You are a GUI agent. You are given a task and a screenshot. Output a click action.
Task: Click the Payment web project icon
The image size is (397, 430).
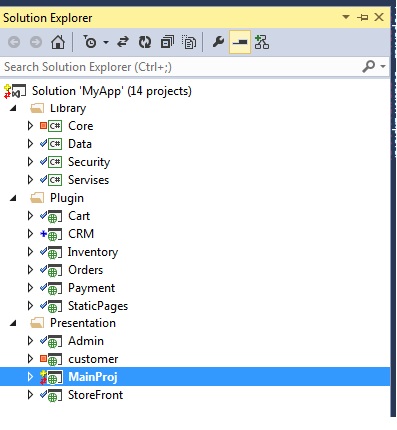(x=55, y=288)
